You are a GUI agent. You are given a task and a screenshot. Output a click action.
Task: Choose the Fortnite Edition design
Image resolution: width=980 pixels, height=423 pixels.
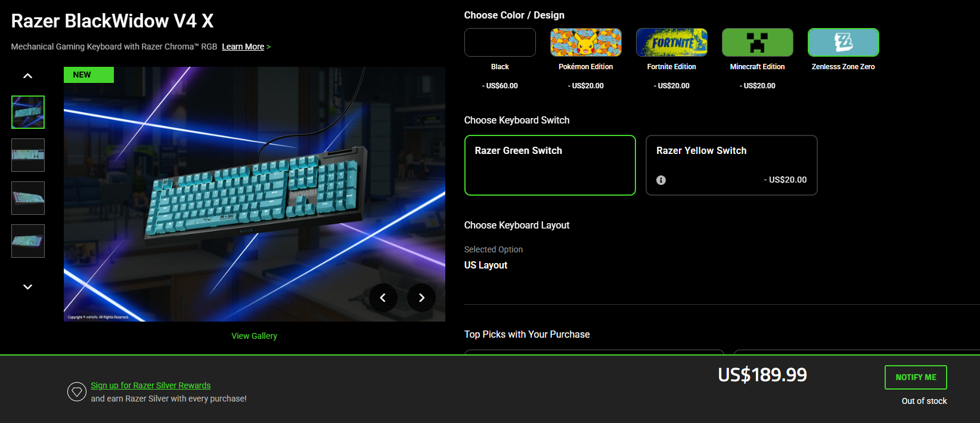pyautogui.click(x=671, y=42)
